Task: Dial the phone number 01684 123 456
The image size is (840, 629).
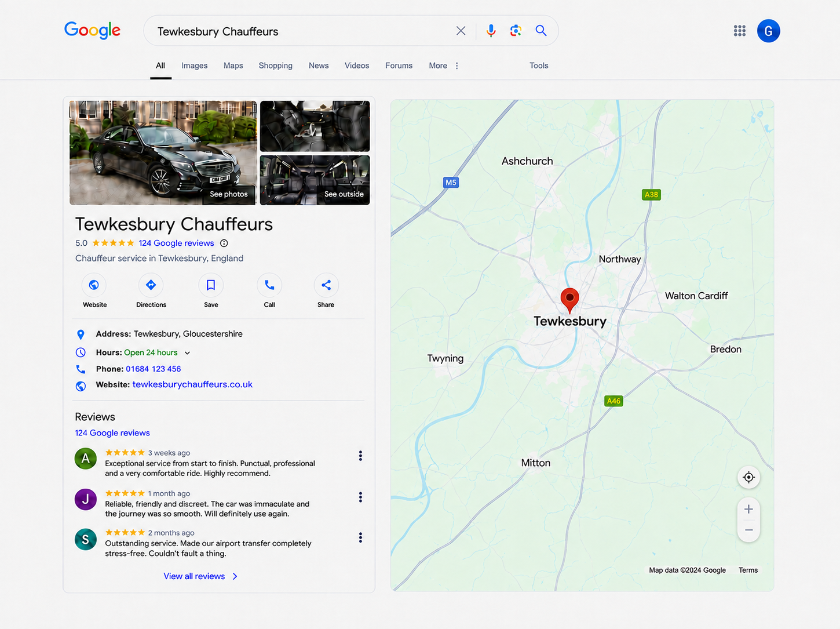Action: (153, 369)
